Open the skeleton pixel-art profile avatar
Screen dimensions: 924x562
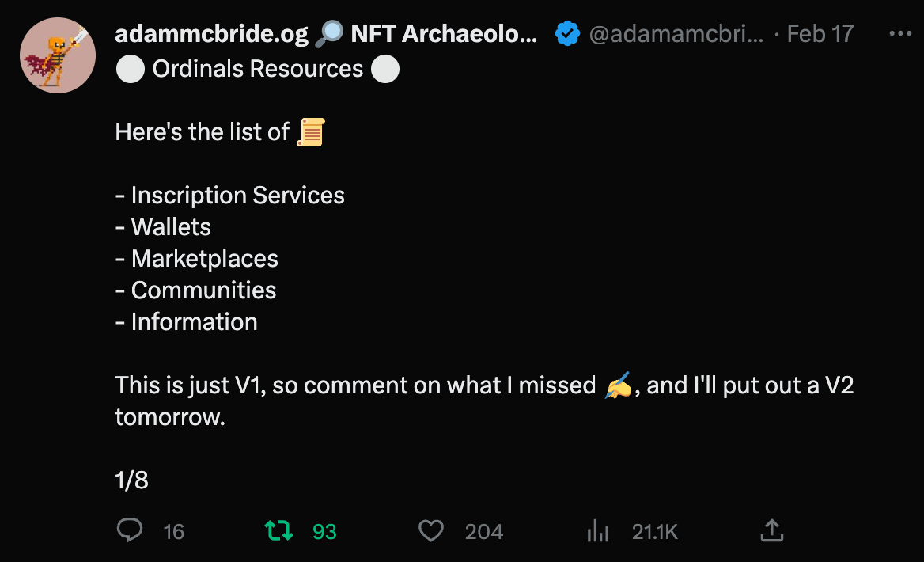57,55
